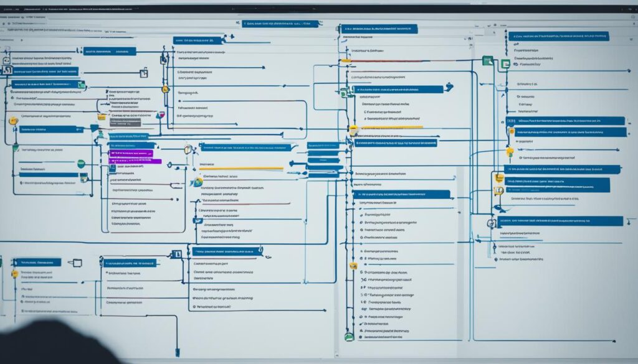
Task: Click outlined green square beside the solid green square
Action: (505, 64)
